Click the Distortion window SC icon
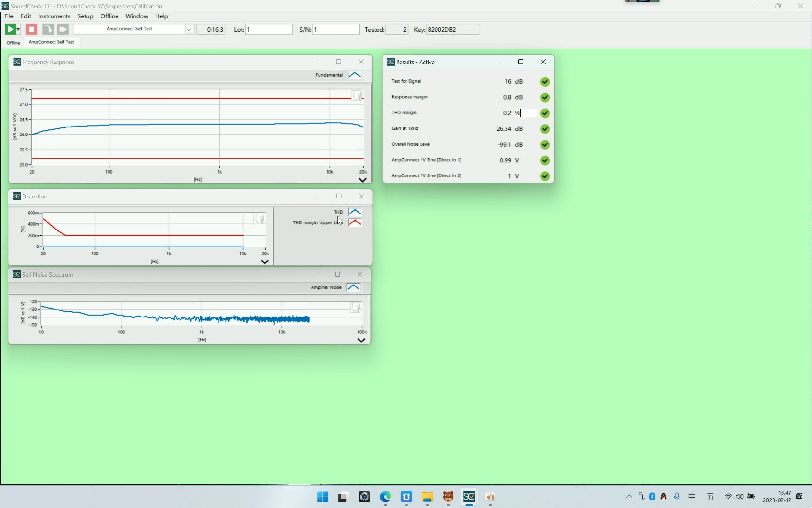The image size is (812, 508). (x=17, y=196)
